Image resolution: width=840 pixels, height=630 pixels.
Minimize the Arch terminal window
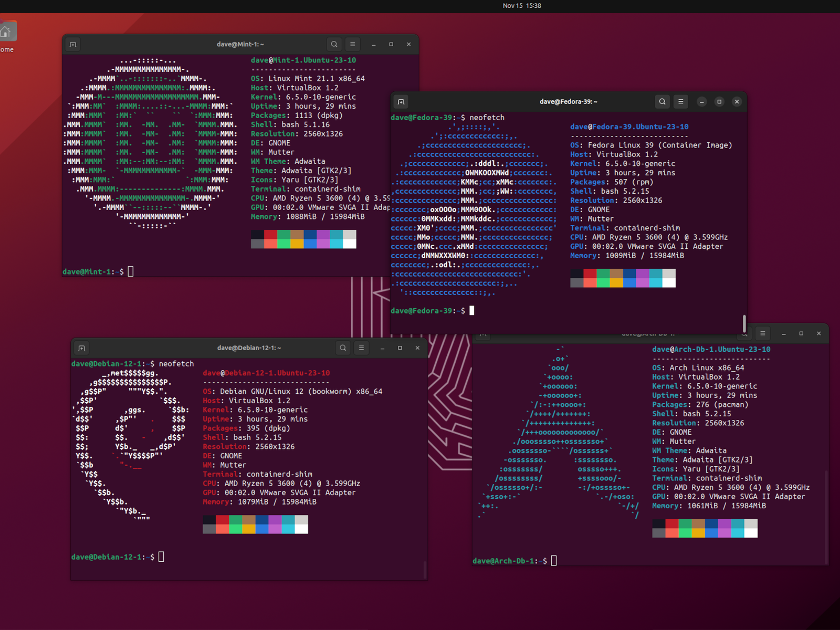click(x=783, y=334)
